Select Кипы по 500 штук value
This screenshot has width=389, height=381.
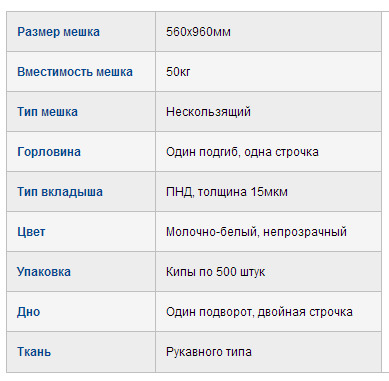(x=215, y=272)
